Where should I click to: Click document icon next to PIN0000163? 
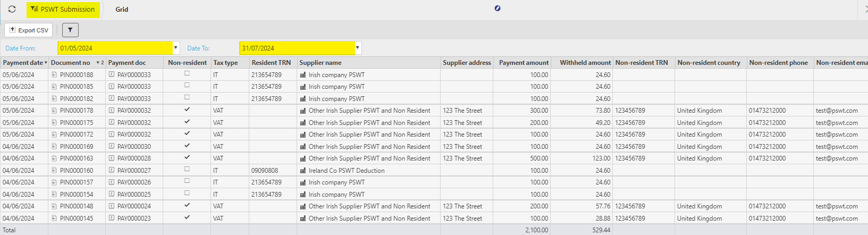54,158
